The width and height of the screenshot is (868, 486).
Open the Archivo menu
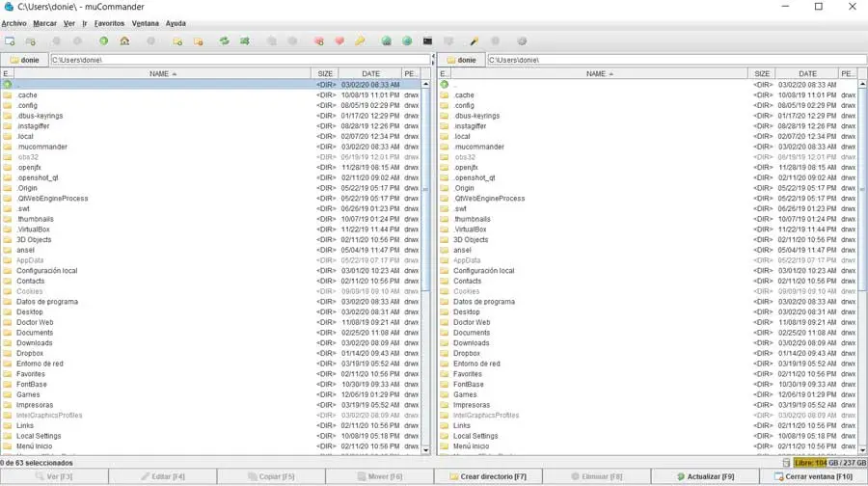click(14, 23)
